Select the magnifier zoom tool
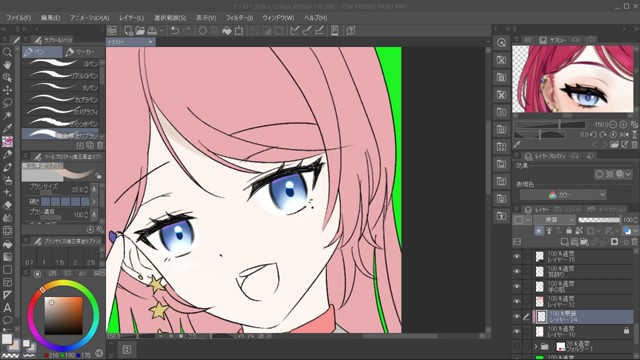Image resolution: width=640 pixels, height=360 pixels. click(x=7, y=52)
